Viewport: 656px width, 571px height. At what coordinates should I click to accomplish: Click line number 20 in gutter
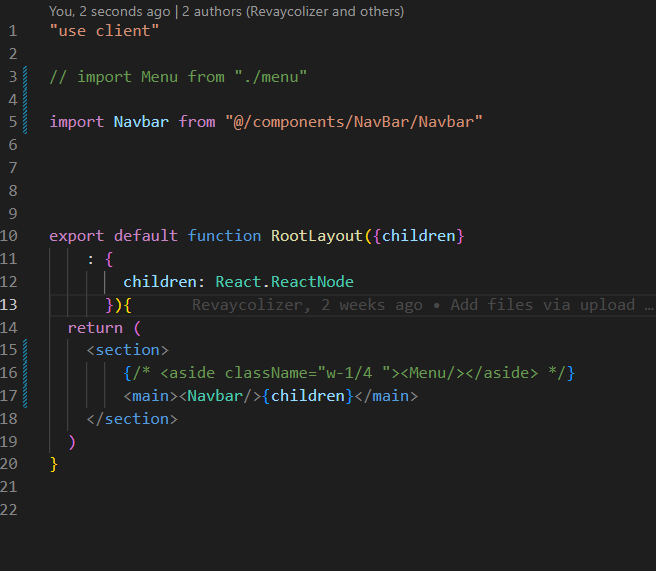(9, 464)
